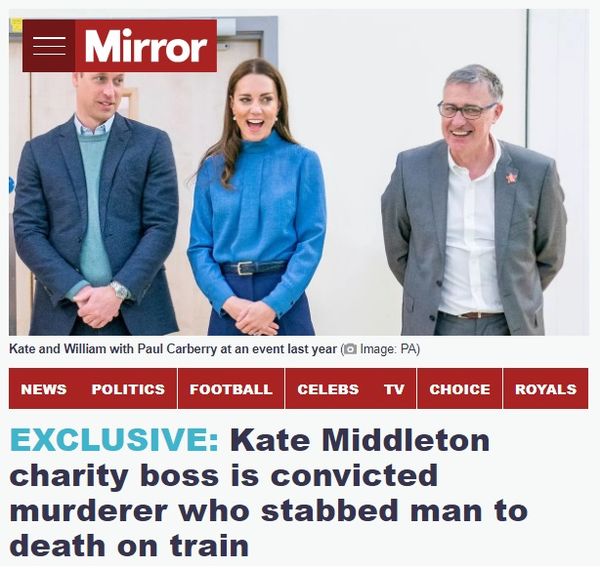Screen dimensions: 600x568
Task: Open the Celebs section
Action: [x=328, y=389]
